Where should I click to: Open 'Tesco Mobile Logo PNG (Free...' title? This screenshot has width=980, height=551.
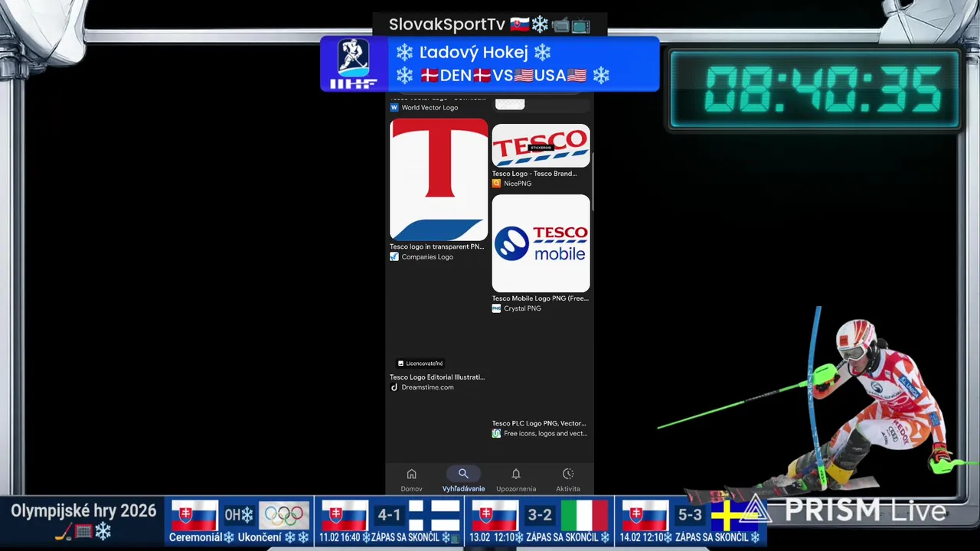point(541,298)
